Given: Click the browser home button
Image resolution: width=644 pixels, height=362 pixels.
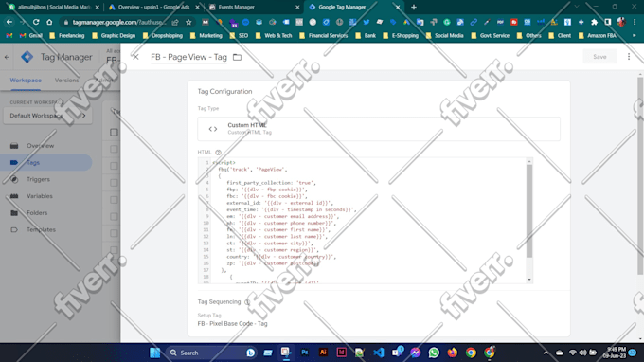Looking at the screenshot, I should (x=49, y=22).
